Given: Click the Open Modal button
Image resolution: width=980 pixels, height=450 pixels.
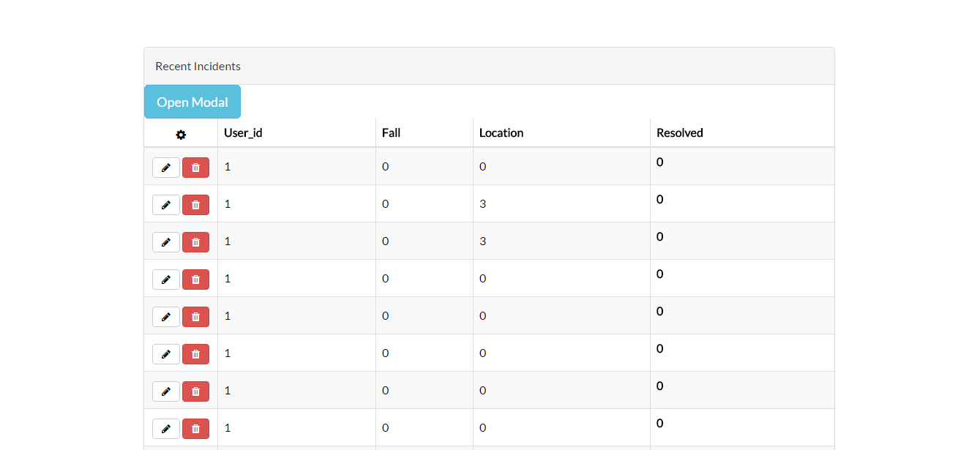Looking at the screenshot, I should pos(192,102).
